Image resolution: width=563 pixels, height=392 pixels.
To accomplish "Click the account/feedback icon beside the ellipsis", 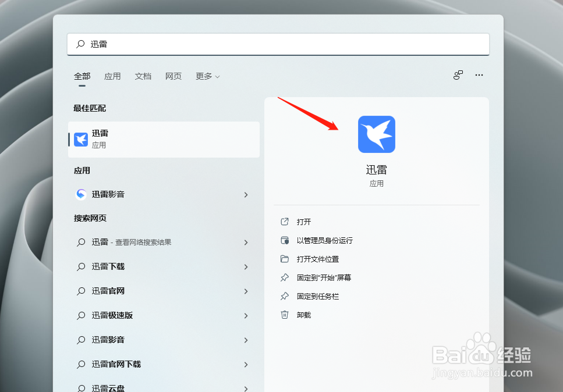I will click(458, 75).
